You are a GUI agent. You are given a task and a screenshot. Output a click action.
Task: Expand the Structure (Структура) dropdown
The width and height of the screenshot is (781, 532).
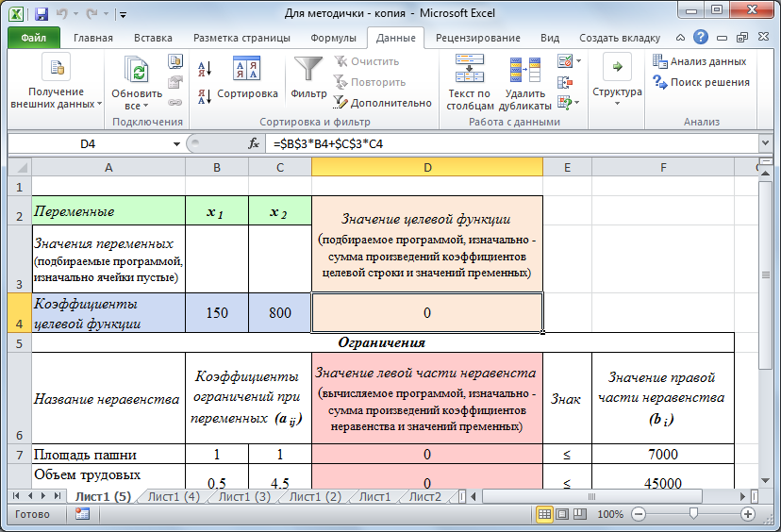click(617, 91)
